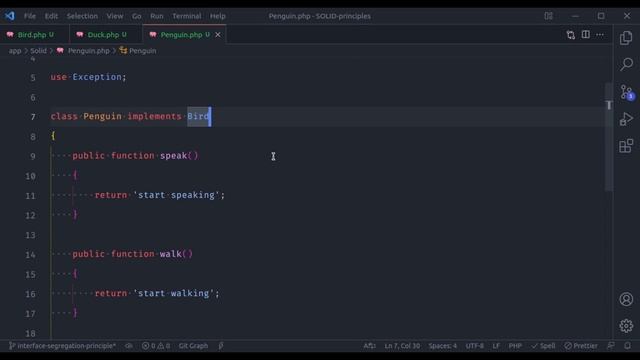
Task: Open the Notifications bell icon
Action: click(x=627, y=346)
